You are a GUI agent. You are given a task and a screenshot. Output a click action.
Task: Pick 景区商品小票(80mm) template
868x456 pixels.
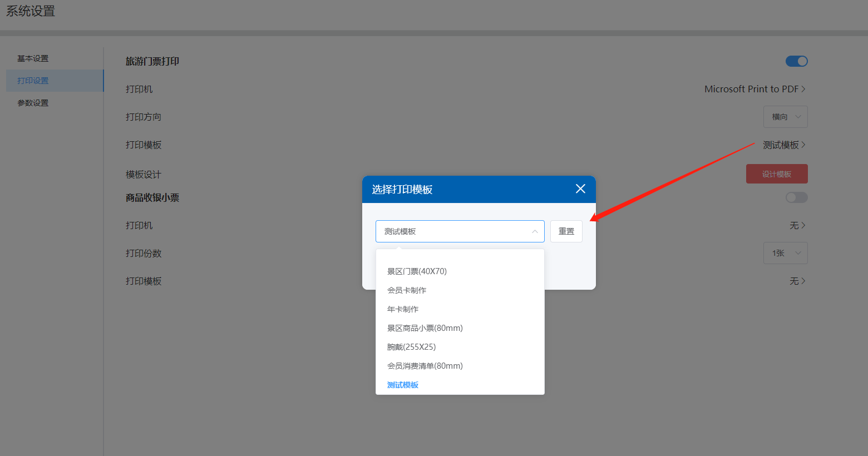(425, 328)
